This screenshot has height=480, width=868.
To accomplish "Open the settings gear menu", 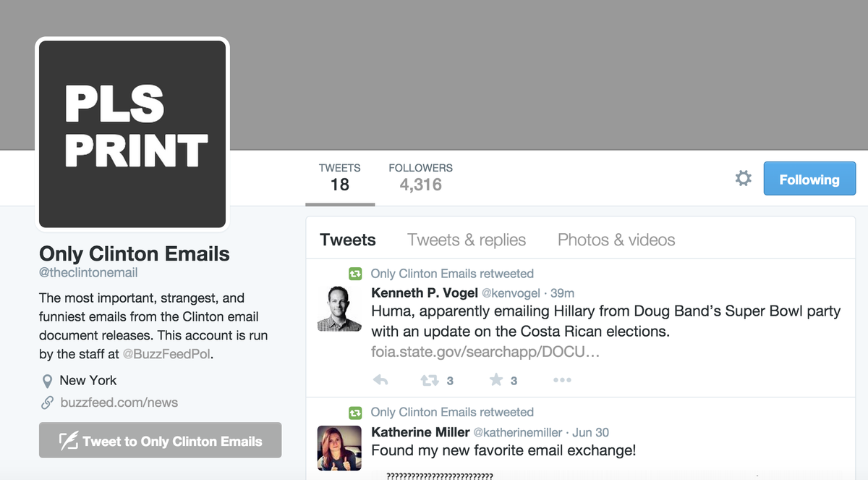I will click(x=743, y=178).
